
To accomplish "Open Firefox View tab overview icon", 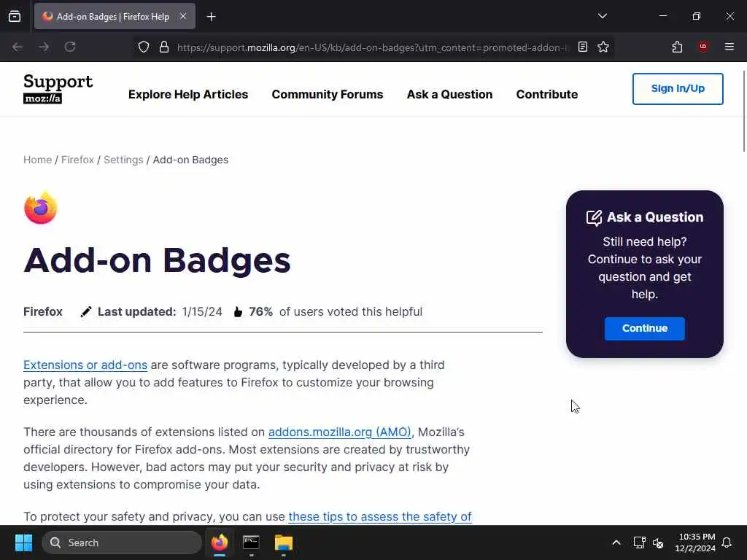I will click(15, 16).
